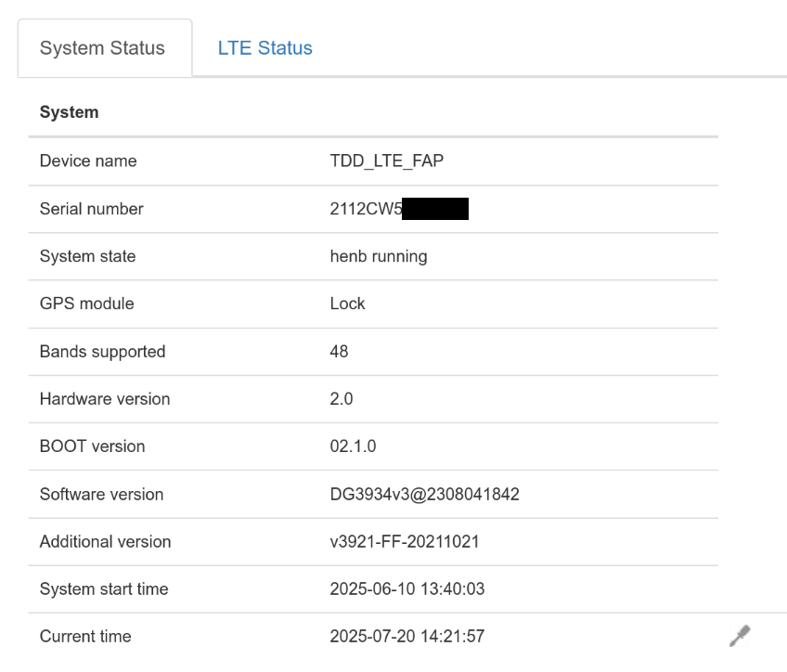The image size is (787, 672).
Task: Click the software version DG3934v3@2308041842
Action: coord(425,495)
